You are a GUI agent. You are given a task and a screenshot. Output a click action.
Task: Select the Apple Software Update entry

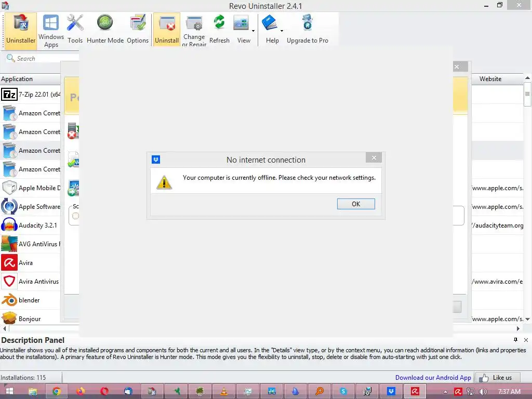click(x=31, y=206)
